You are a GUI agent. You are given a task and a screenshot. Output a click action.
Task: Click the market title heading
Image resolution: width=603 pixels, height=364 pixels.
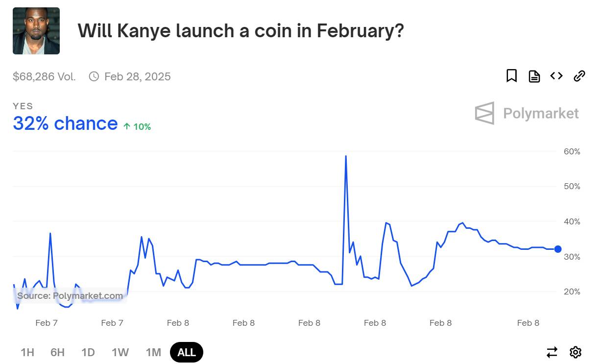point(241,31)
